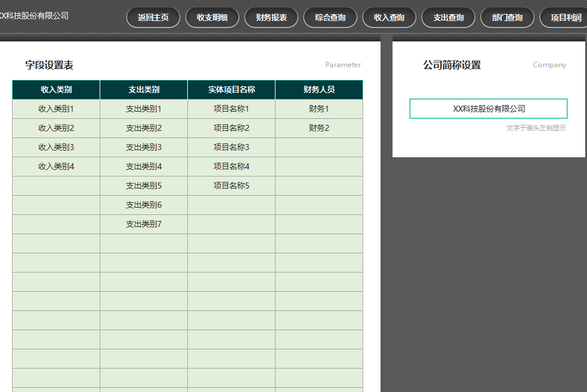The image size is (587, 392).
Task: Click the Parameter label text
Action: tap(343, 65)
